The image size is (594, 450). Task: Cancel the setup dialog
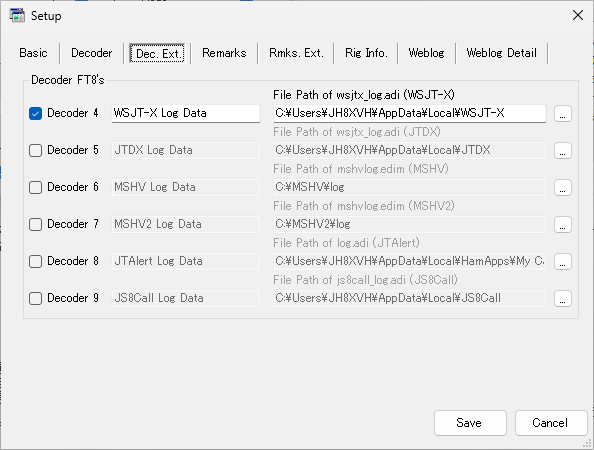551,423
